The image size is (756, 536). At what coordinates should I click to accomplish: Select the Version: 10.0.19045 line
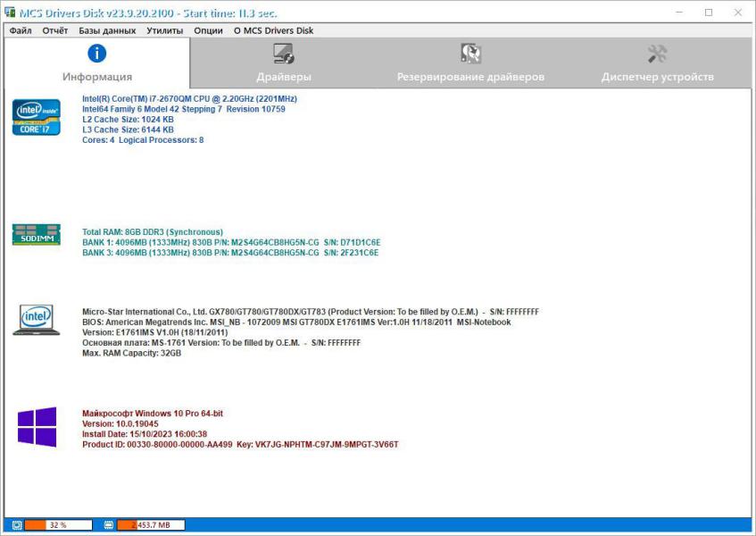click(120, 423)
